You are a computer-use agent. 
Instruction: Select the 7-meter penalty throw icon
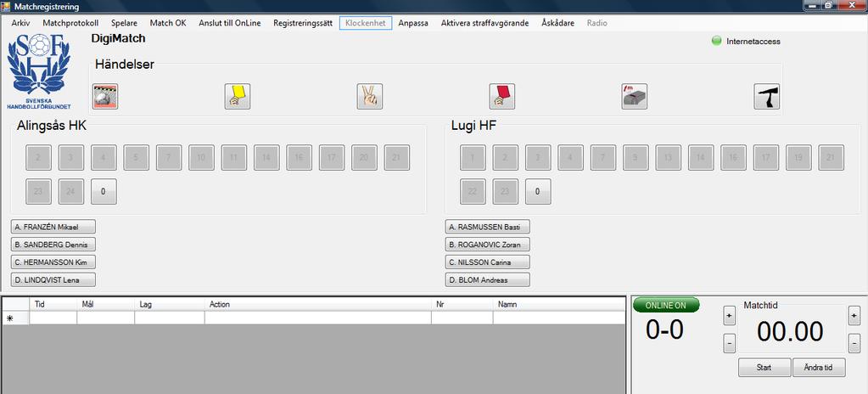point(635,97)
